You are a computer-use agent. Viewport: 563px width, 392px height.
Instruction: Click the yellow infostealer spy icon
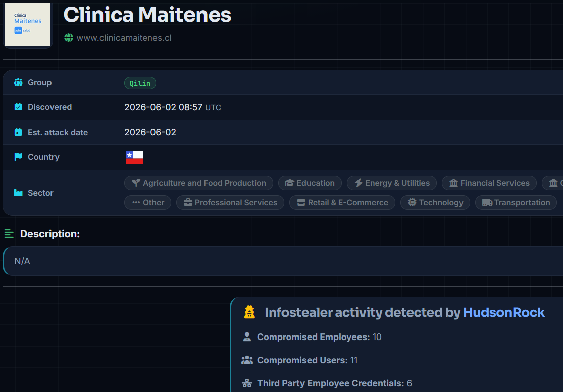(249, 312)
